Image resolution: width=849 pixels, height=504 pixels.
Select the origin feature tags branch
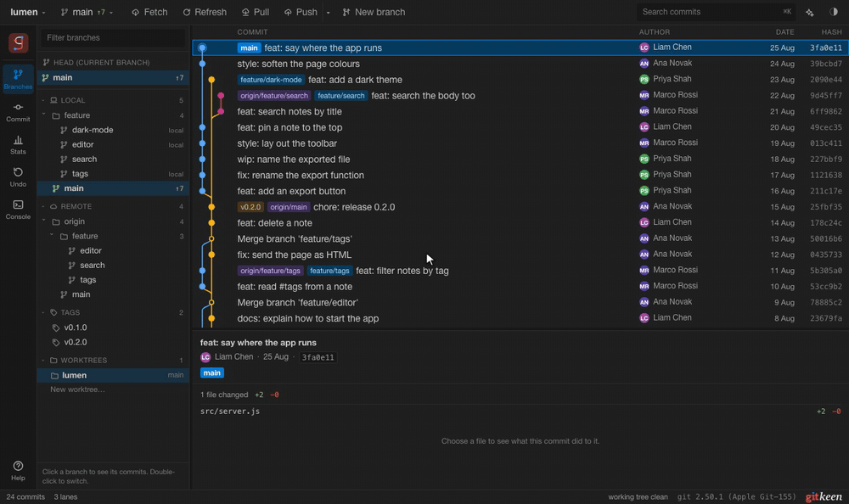(x=113, y=280)
